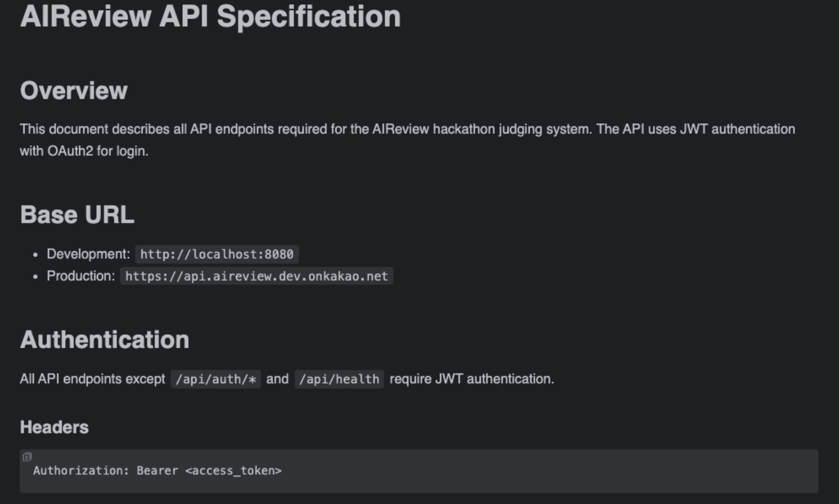Click the /api/auth/* inline code

click(x=216, y=379)
